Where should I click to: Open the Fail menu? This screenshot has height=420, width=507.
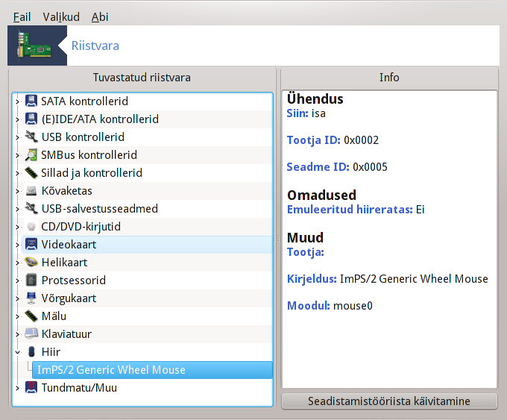pos(22,17)
